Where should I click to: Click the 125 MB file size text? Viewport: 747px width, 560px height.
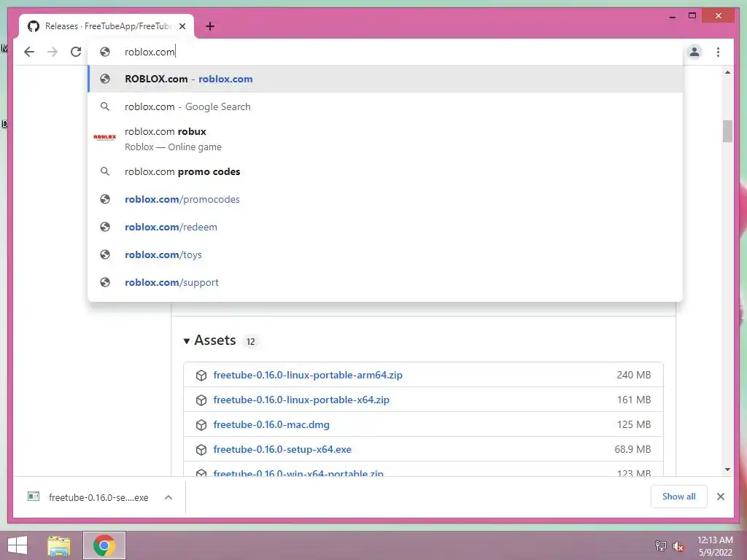634,424
